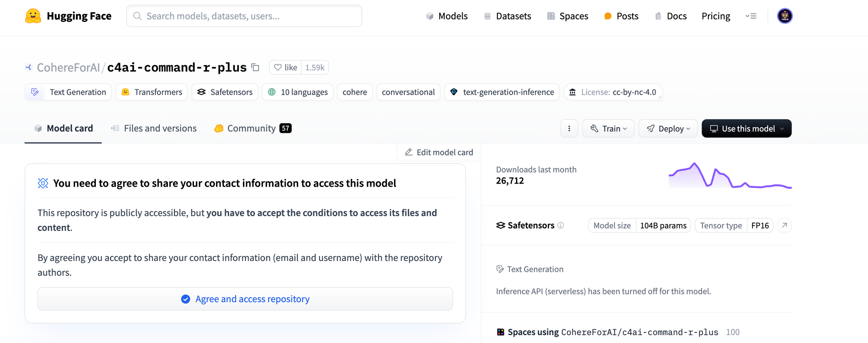
Task: Click Edit model card
Action: [x=439, y=152]
